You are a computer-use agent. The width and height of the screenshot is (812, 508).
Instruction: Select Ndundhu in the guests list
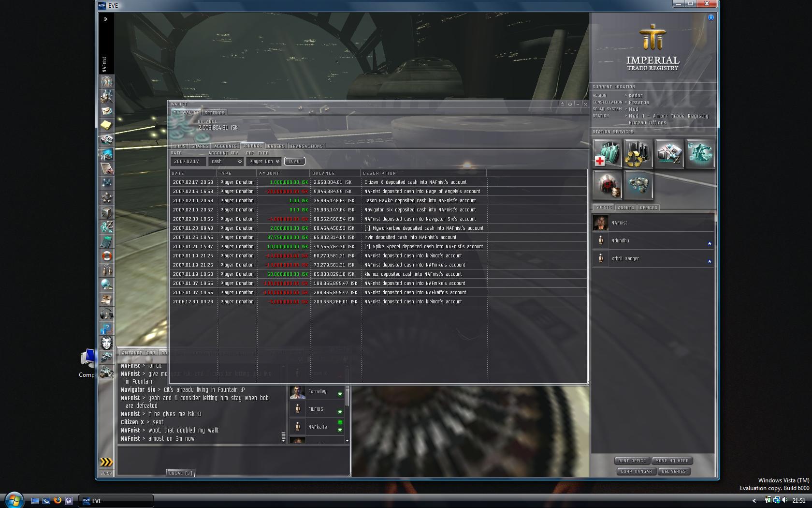(652, 240)
